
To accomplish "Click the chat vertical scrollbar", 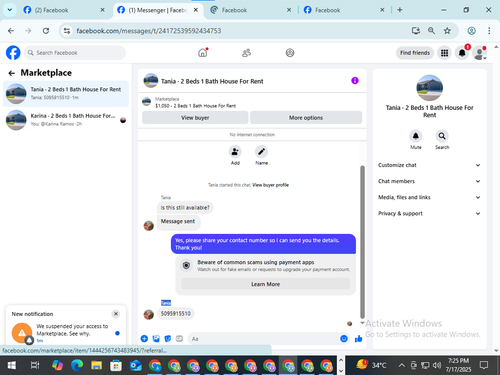I will (362, 242).
